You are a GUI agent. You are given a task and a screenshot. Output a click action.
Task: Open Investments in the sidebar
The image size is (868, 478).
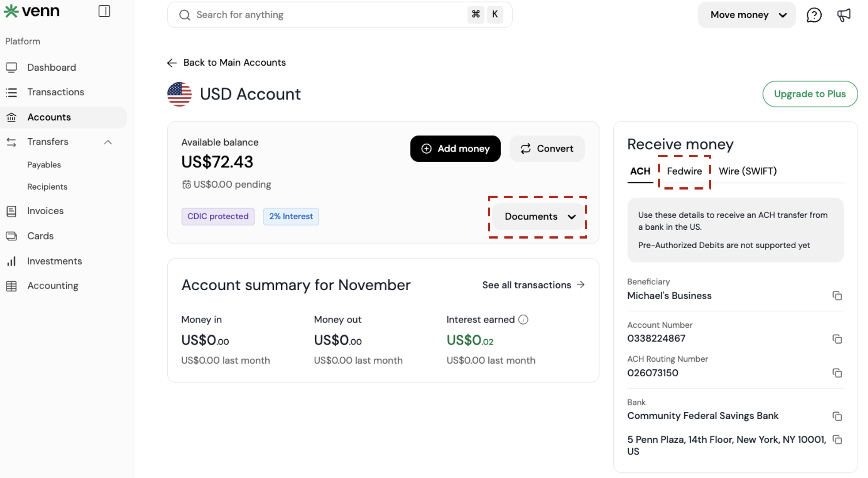54,261
